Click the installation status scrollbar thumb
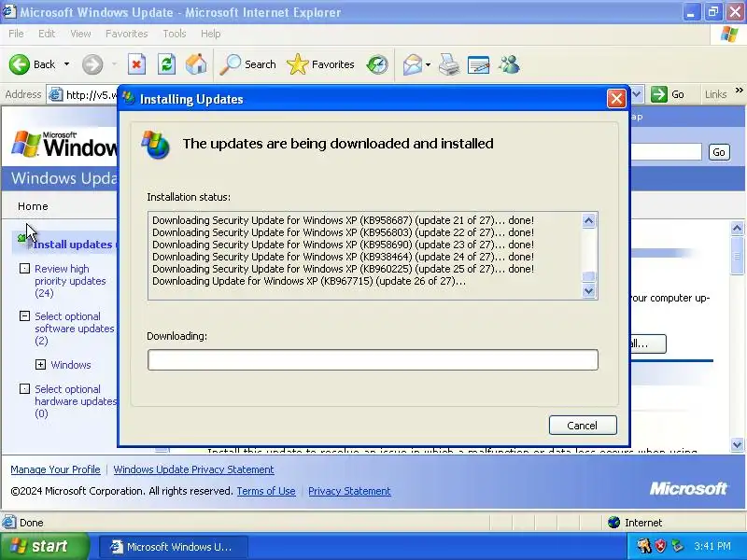 (589, 276)
